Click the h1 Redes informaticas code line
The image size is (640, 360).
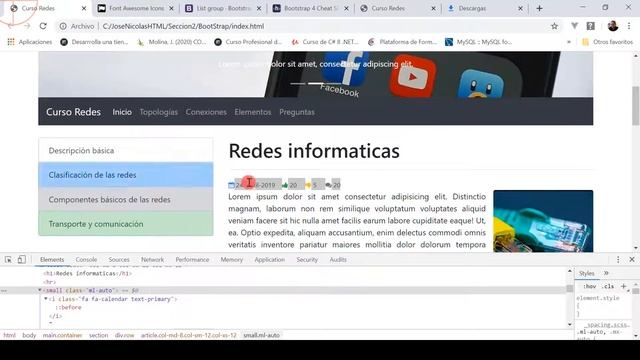coord(88,273)
